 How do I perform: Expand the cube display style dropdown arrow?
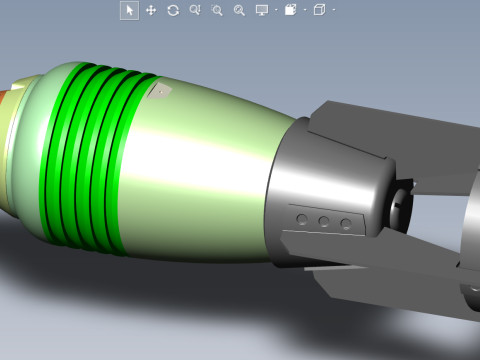pyautogui.click(x=334, y=10)
